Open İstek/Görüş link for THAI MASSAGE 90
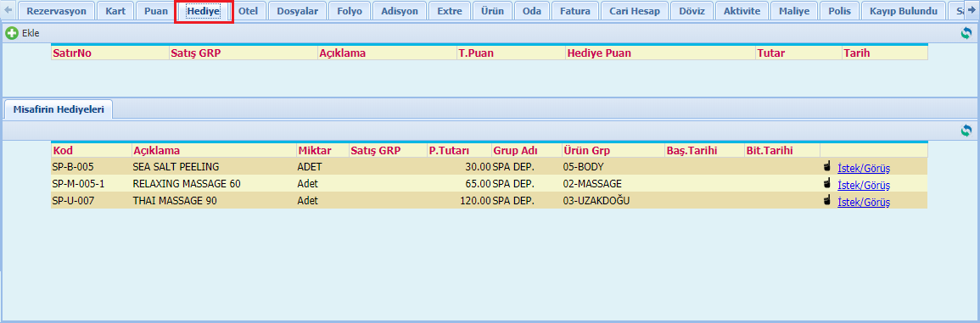Image resolution: width=980 pixels, height=323 pixels. click(863, 201)
